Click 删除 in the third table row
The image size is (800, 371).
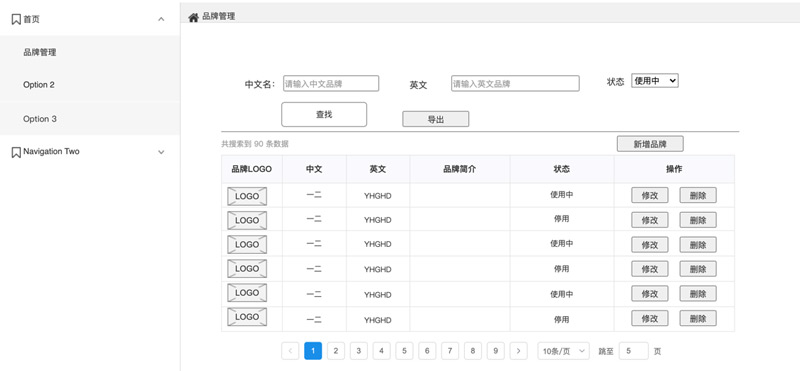(698, 244)
